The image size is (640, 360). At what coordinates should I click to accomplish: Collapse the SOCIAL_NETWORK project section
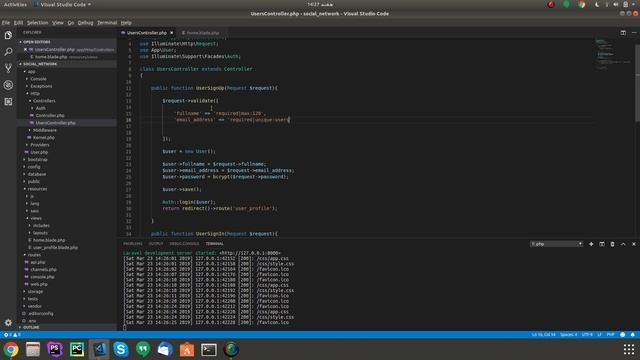(39, 64)
